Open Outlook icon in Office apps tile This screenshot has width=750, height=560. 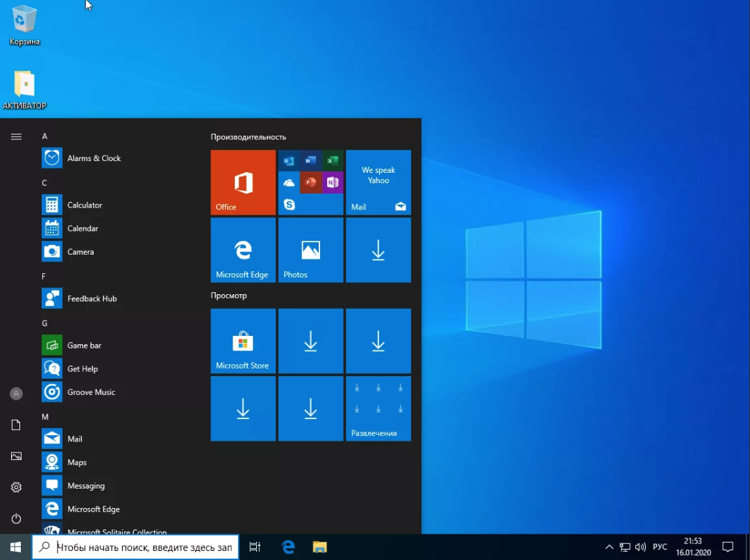[289, 161]
